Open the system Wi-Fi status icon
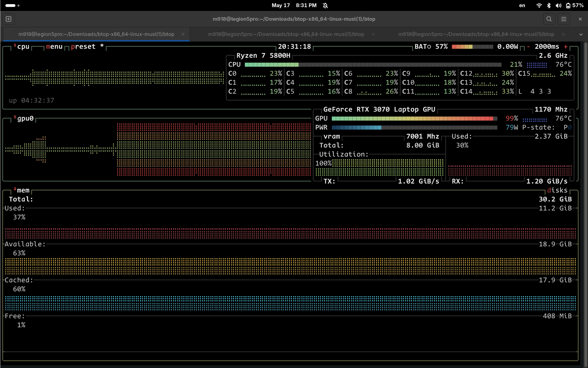The image size is (588, 368). (539, 6)
